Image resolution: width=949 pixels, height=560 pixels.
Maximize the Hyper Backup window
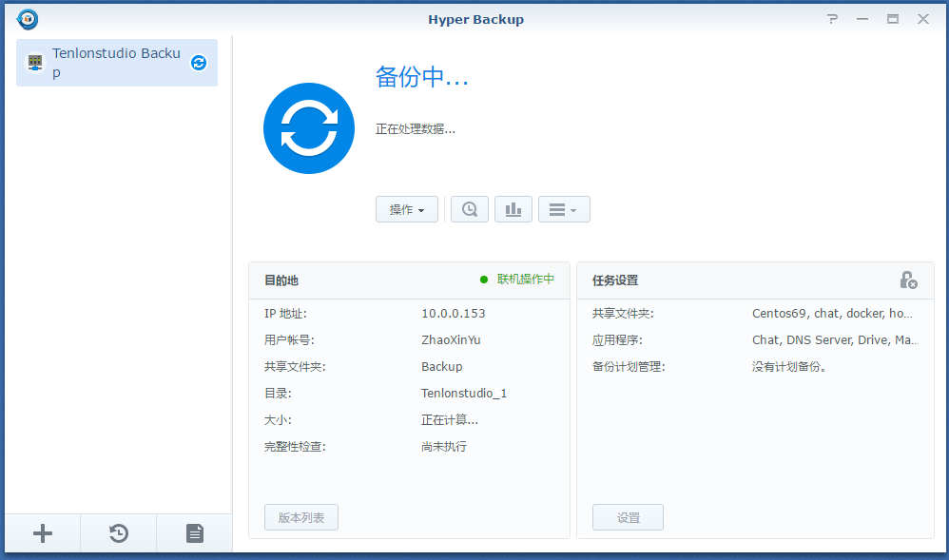point(893,19)
